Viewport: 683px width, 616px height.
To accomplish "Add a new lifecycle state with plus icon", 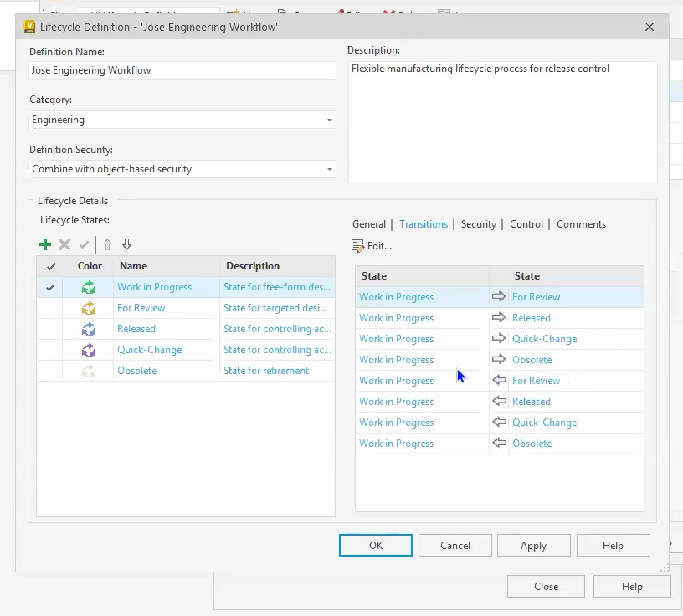I will [45, 244].
